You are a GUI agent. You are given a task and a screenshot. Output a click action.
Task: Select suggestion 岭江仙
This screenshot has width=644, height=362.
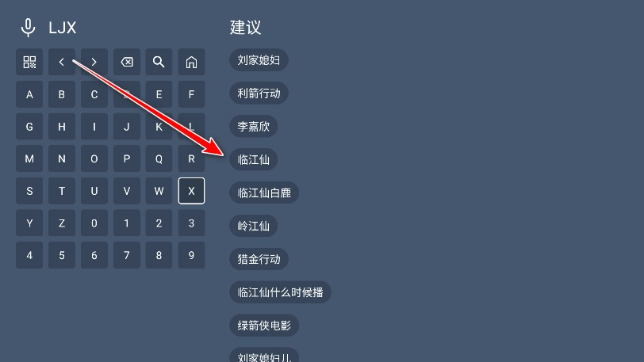click(254, 226)
